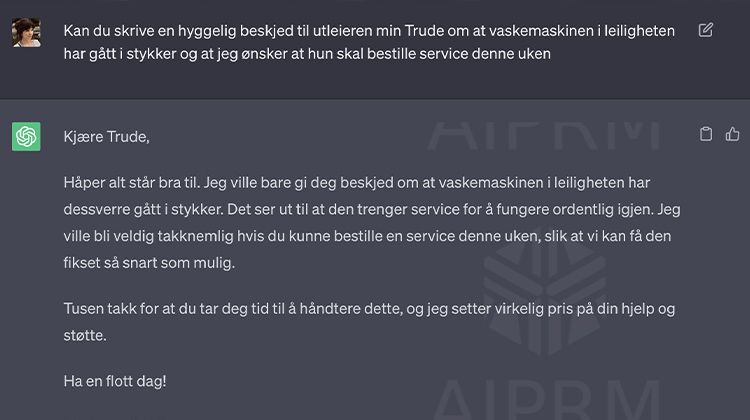This screenshot has height=420, width=750.
Task: Click the greeting line "Kjære Trude,"
Action: [x=106, y=136]
